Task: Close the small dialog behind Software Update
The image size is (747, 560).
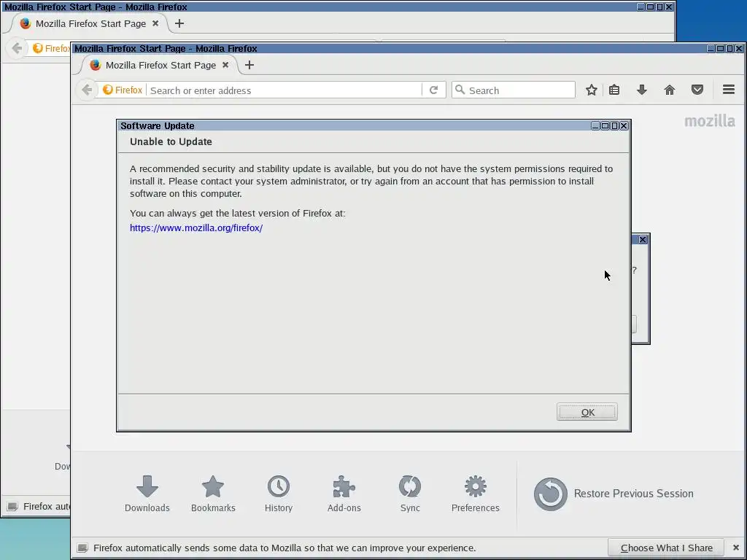Action: click(x=642, y=239)
